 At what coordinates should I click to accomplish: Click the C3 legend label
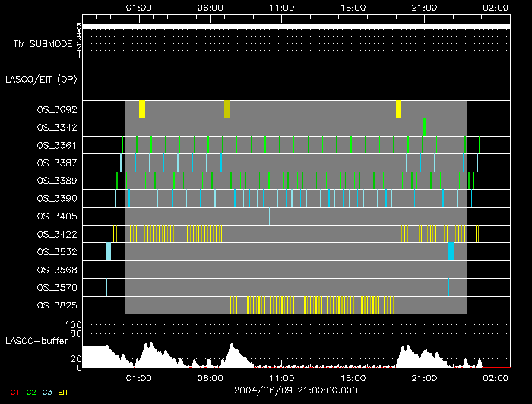[x=48, y=392]
